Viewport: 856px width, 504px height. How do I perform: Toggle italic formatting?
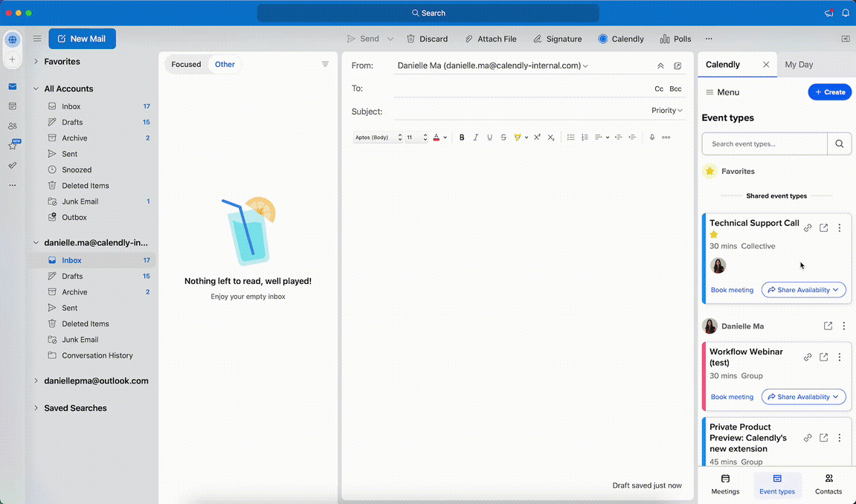pos(475,138)
